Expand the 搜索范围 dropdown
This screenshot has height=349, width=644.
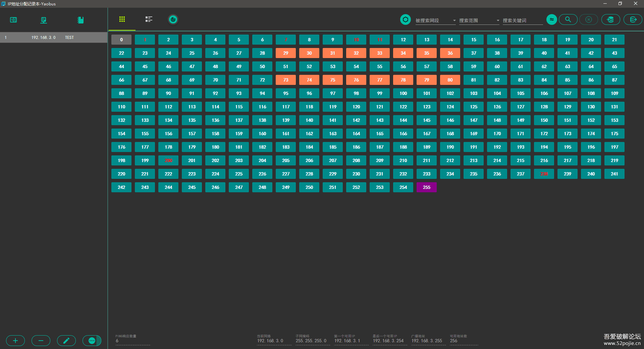[479, 20]
